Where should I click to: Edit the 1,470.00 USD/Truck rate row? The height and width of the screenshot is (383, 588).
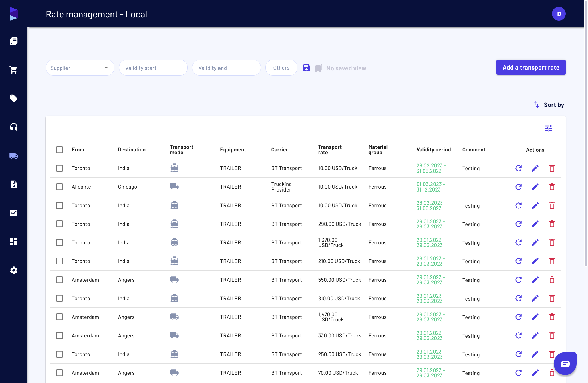(x=535, y=317)
